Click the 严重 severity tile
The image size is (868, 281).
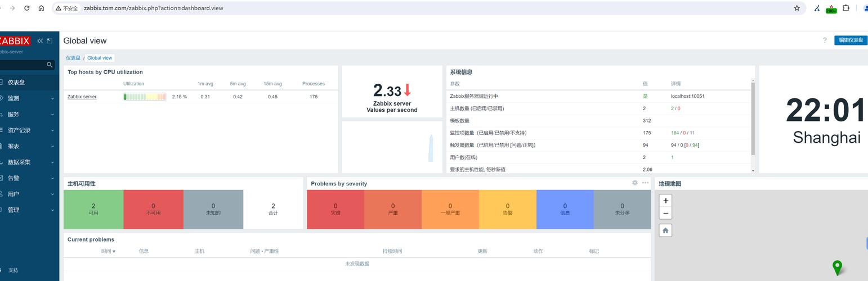(x=393, y=210)
